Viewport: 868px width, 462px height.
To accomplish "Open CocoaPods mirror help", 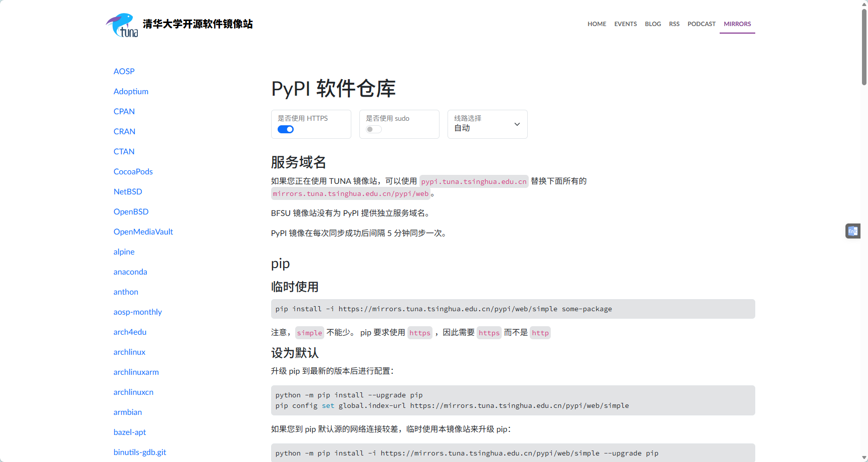I will pyautogui.click(x=133, y=171).
